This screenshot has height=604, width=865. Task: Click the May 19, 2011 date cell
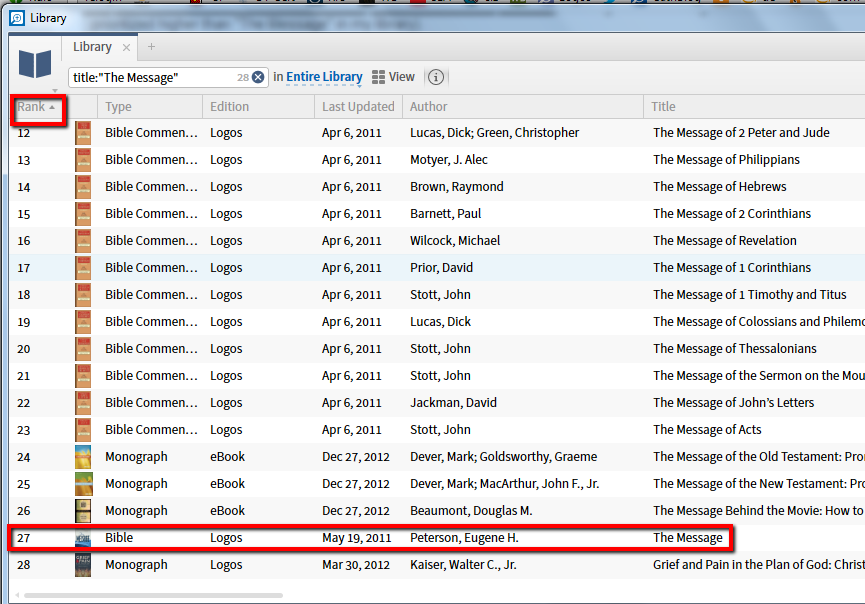356,538
